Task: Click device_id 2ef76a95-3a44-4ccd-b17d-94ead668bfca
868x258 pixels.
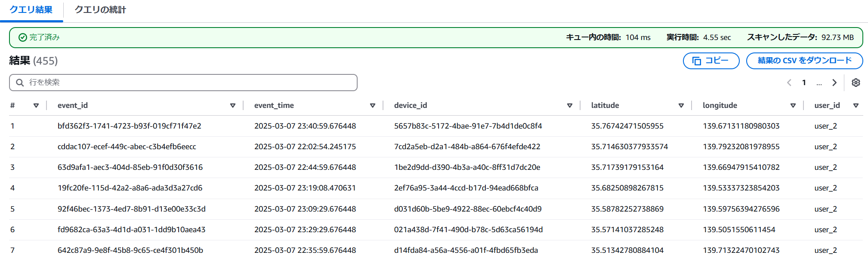Action: coord(466,188)
